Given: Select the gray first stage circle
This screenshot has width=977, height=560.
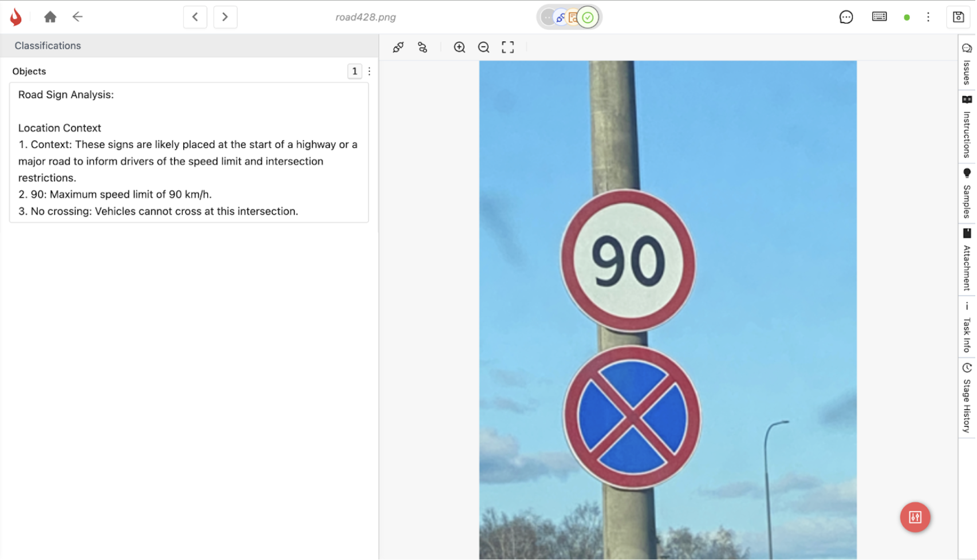Looking at the screenshot, I should pos(547,18).
